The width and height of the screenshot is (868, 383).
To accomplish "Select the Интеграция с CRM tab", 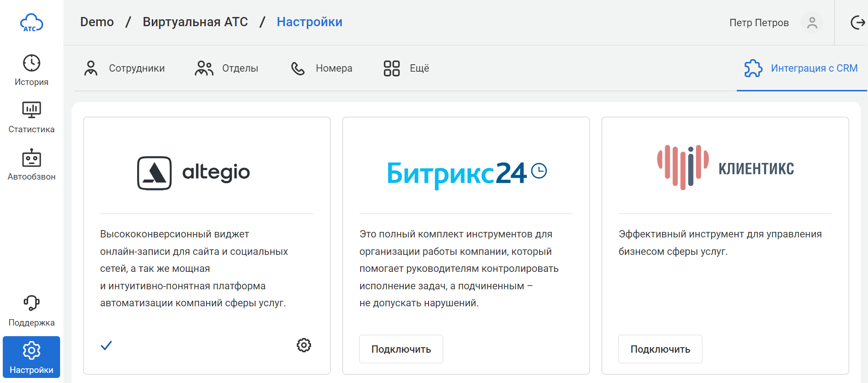I will 801,68.
